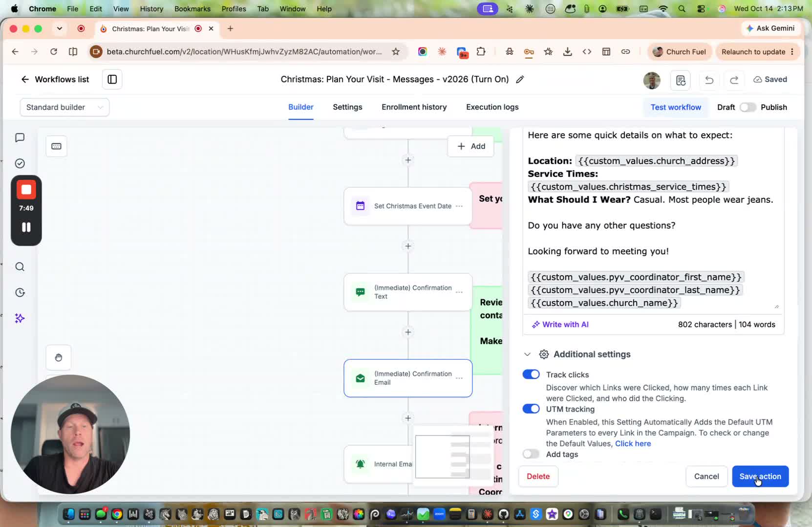Follow the Click here link for UTM defaults

[633, 443]
